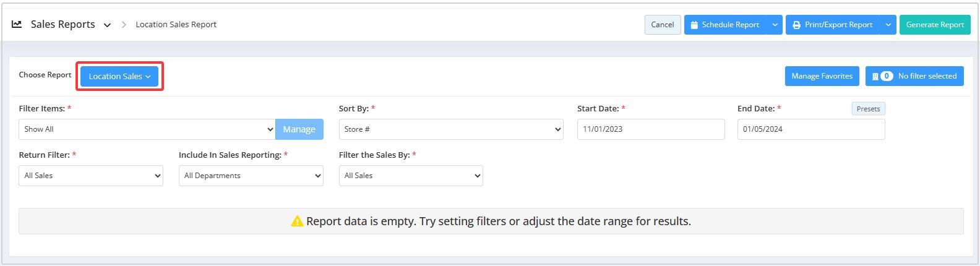Viewport: 980px width, 266px height.
Task: Open the Filter Items Show All dropdown
Action: [x=147, y=129]
